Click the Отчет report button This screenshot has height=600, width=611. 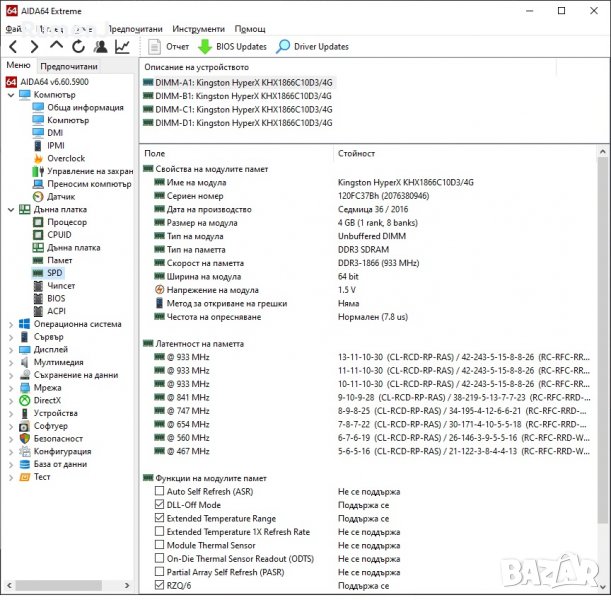click(168, 46)
